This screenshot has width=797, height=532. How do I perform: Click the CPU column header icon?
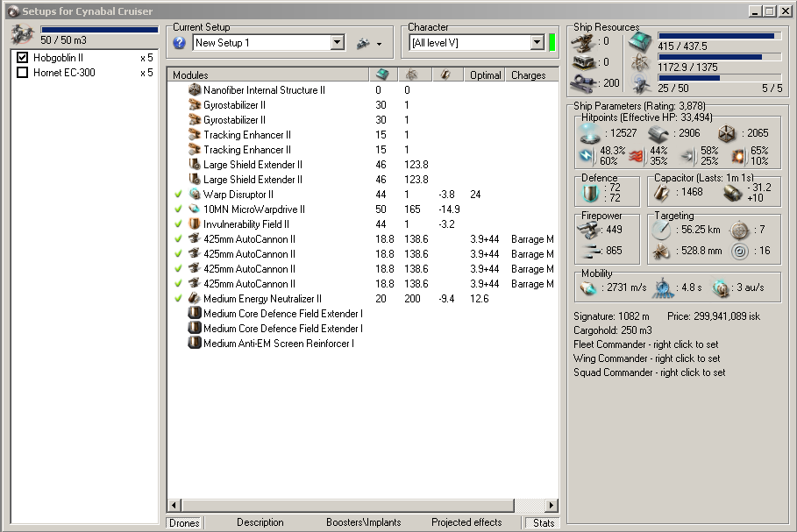tap(383, 74)
